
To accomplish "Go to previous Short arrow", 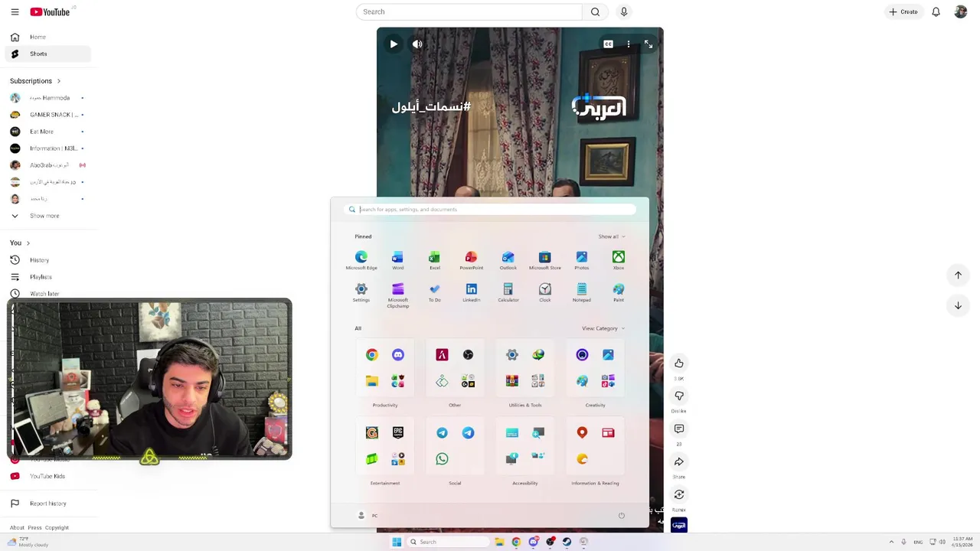I will (x=958, y=275).
